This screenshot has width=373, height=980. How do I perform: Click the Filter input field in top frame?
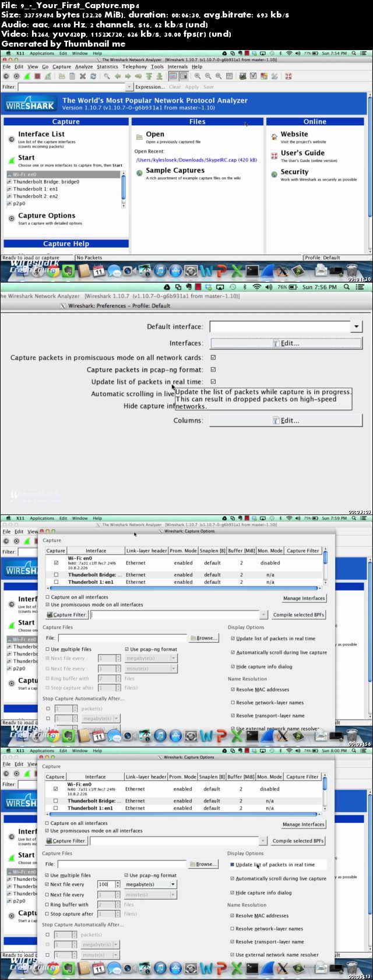(x=71, y=87)
